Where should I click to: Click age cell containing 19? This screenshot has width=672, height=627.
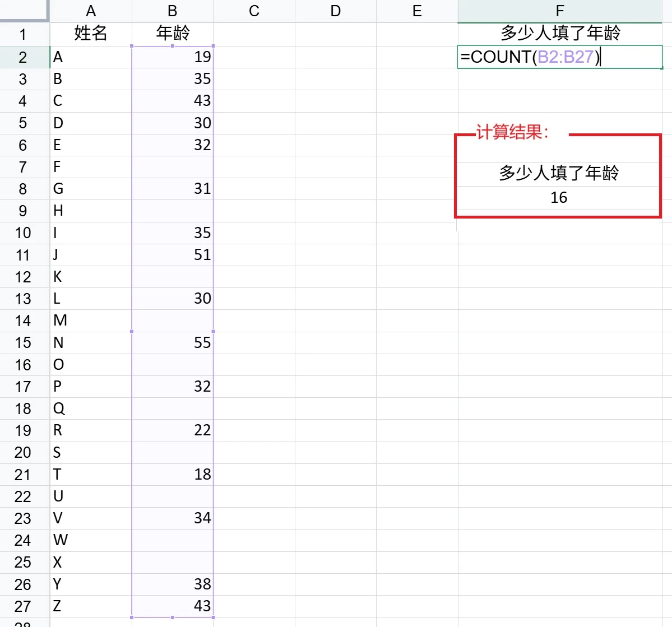(x=172, y=57)
